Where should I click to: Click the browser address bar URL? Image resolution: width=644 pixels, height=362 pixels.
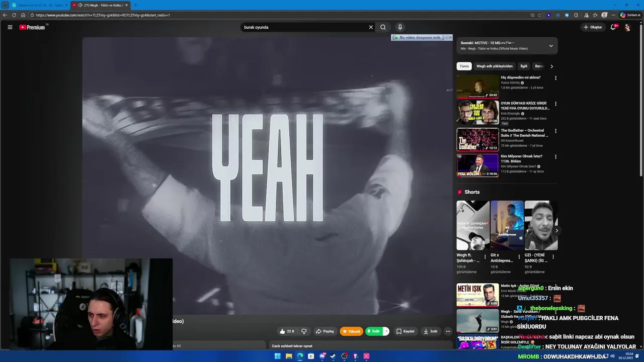click(103, 15)
